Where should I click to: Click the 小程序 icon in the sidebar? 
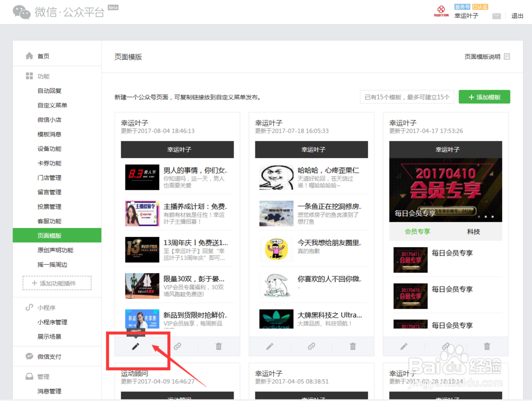(x=29, y=307)
